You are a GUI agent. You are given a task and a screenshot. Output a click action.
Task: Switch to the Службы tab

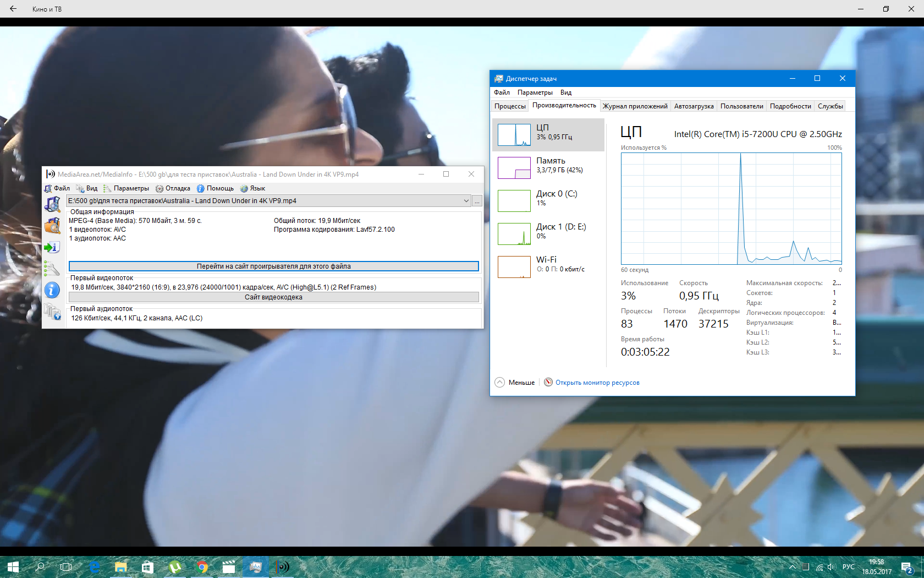point(831,106)
